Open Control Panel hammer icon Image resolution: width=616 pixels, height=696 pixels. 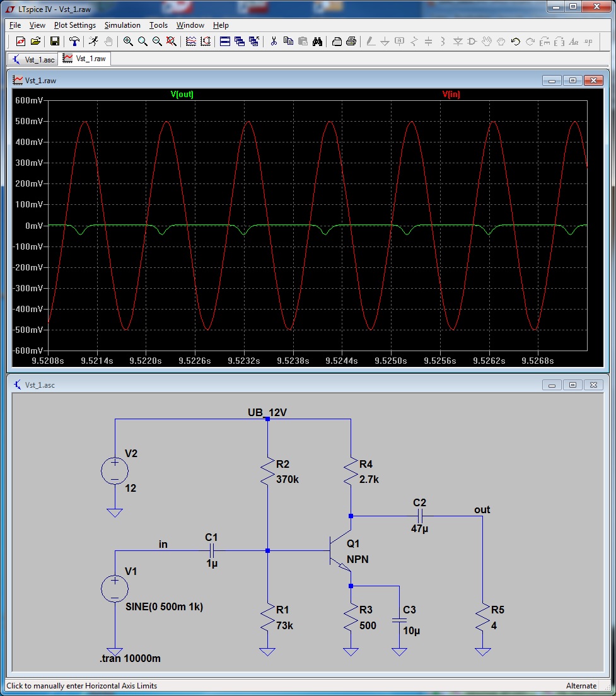coord(74,41)
